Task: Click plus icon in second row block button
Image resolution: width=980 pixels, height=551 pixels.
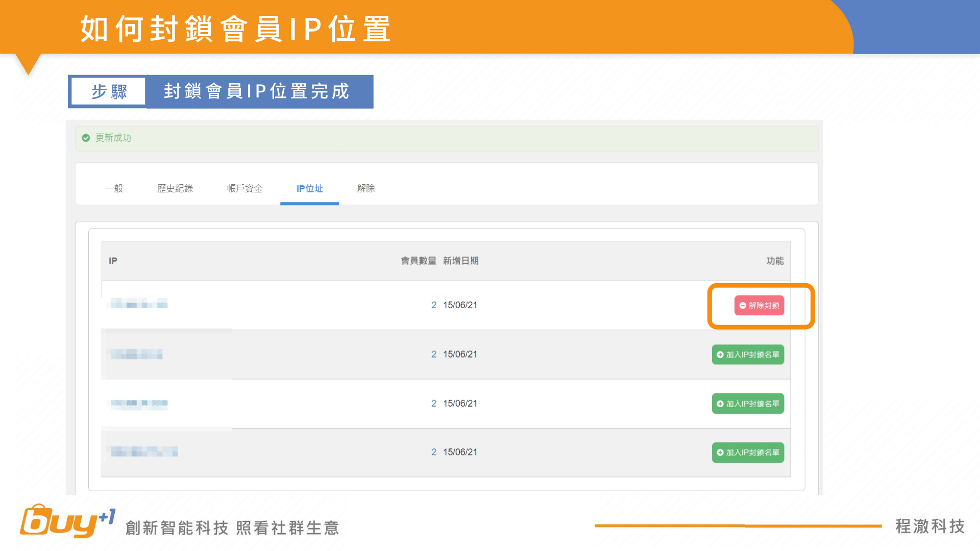Action: point(720,355)
